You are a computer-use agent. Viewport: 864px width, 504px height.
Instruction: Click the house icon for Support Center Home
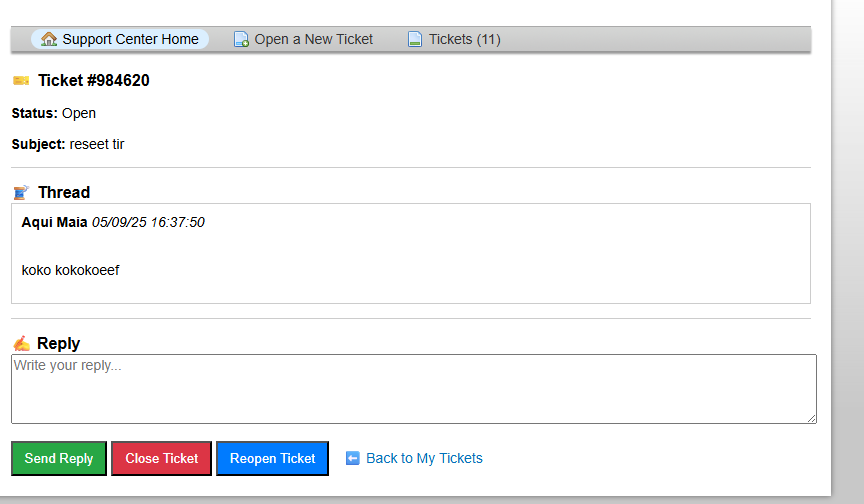tap(49, 39)
